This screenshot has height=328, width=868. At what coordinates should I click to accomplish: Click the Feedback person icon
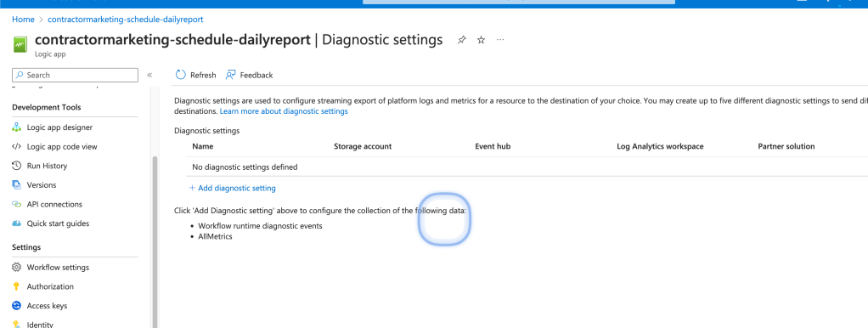(231, 75)
